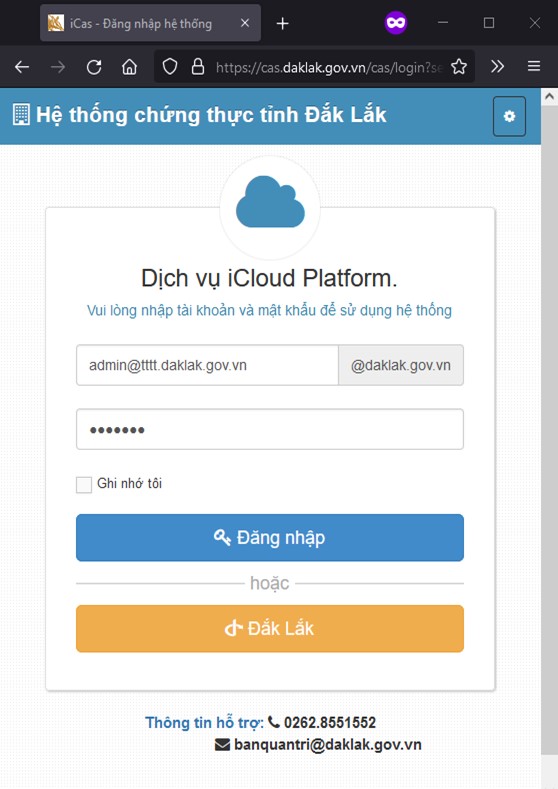Open tracking protection shield icon

(x=170, y=66)
